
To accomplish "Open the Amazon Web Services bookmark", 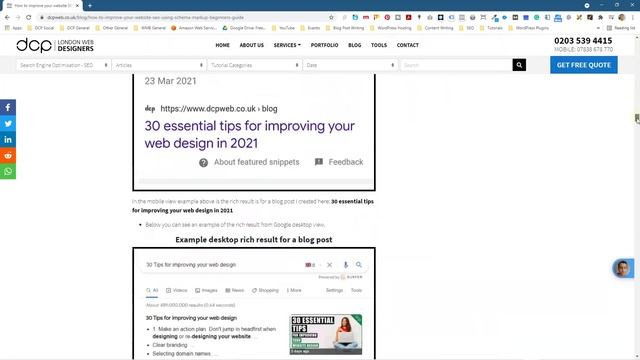I will coord(194,28).
